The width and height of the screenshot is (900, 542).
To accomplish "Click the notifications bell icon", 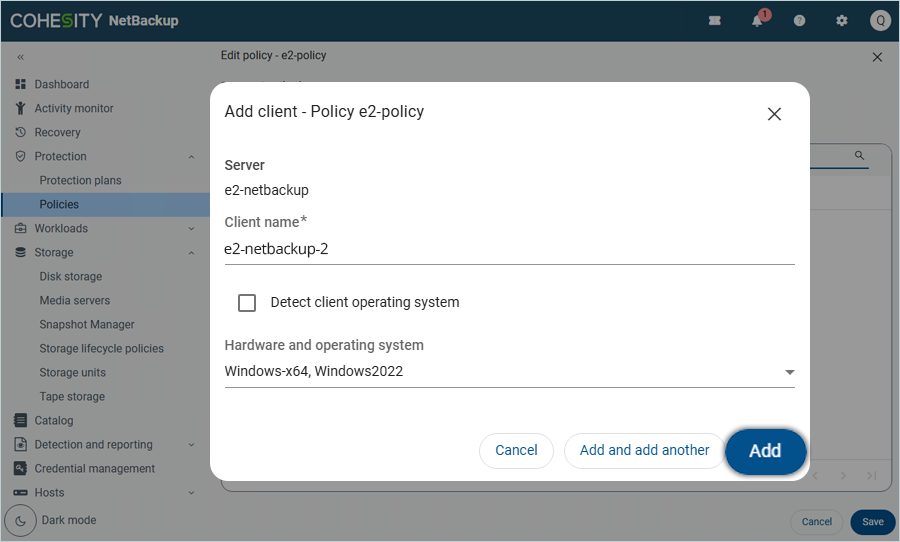I will click(758, 21).
